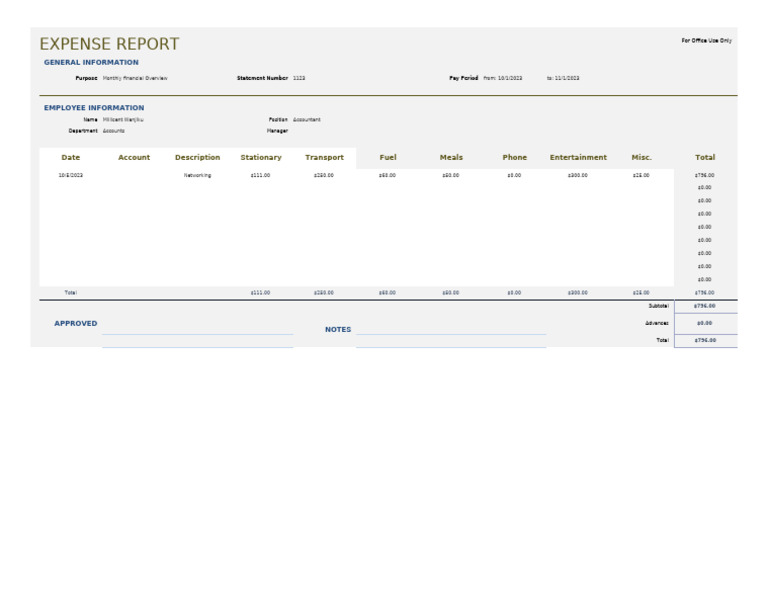Viewport: 768px width, 594px height.
Task: Select the GENERAL INFORMATION heading
Action: (91, 62)
